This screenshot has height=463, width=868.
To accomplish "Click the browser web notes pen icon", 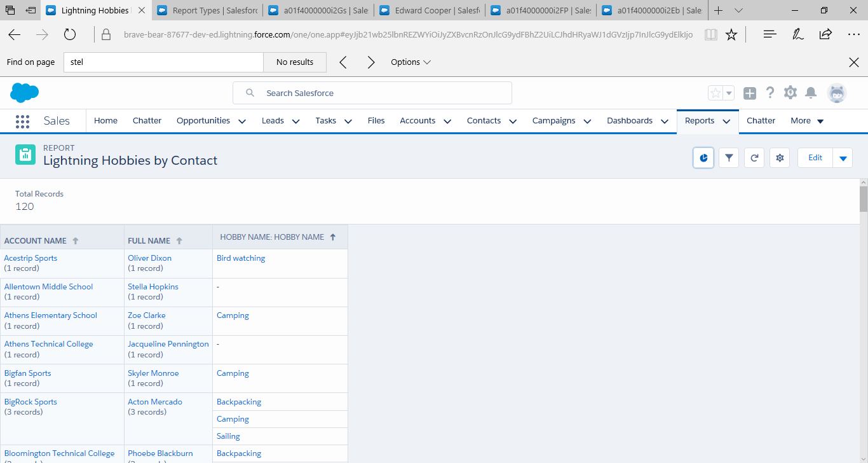I will coord(798,34).
